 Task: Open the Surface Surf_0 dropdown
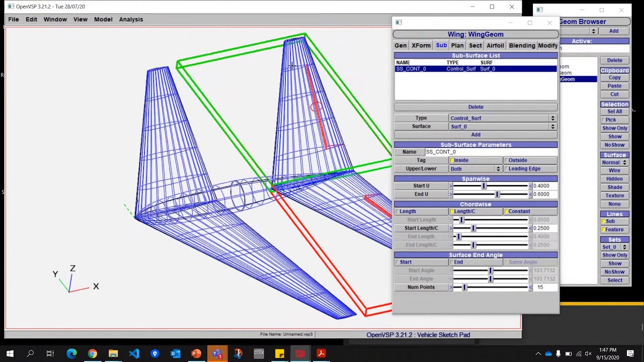click(x=503, y=127)
